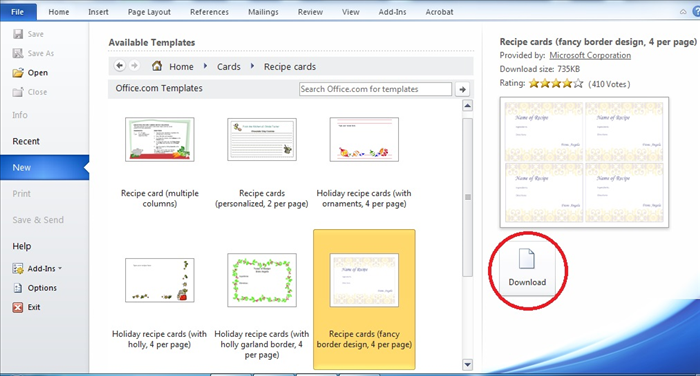Select Recipe cards (personalized, 2 per page) thumbnail
This screenshot has width=700, height=376.
(x=262, y=139)
